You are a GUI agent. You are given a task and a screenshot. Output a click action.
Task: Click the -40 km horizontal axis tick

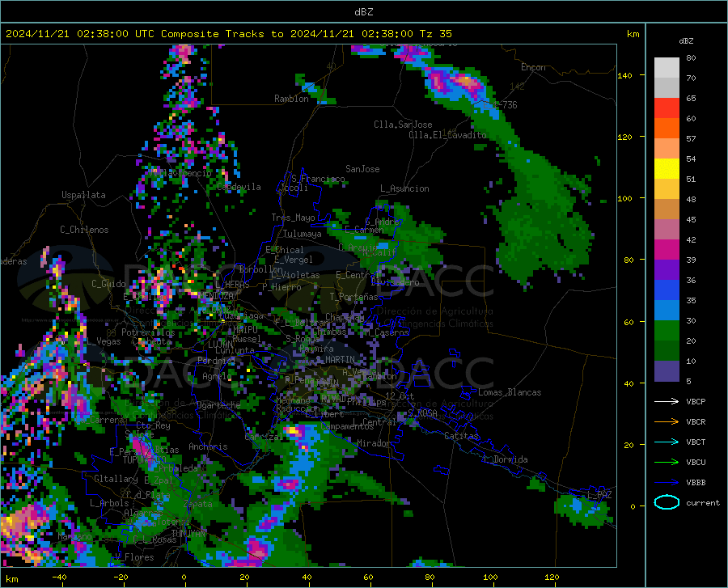click(x=59, y=577)
